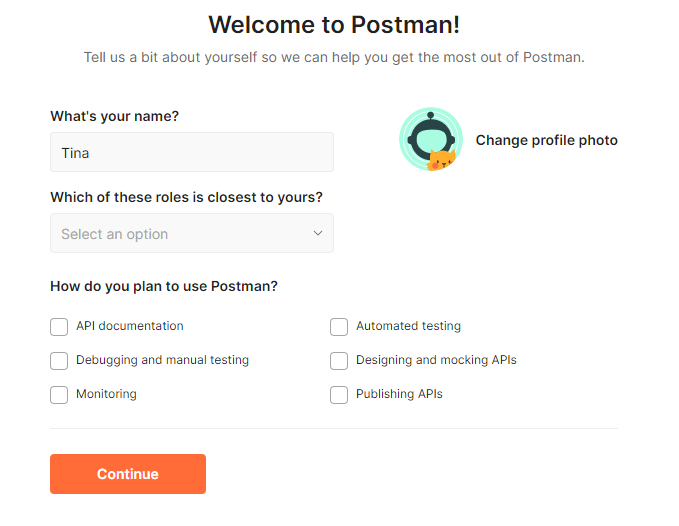The image size is (679, 526).
Task: Click the 'Tell us a bit about yourself' subtitle
Action: click(334, 57)
